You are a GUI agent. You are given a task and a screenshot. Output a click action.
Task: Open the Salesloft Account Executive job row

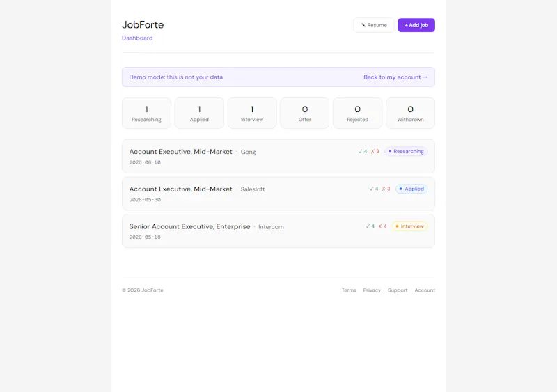pos(278,194)
